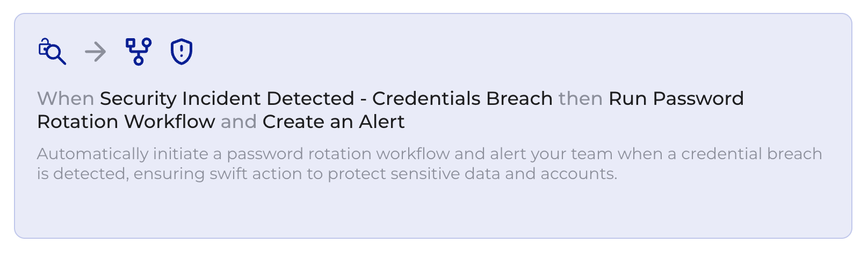The image size is (868, 256).
Task: Click the "Credentials Breach" trigger label
Action: click(x=462, y=99)
